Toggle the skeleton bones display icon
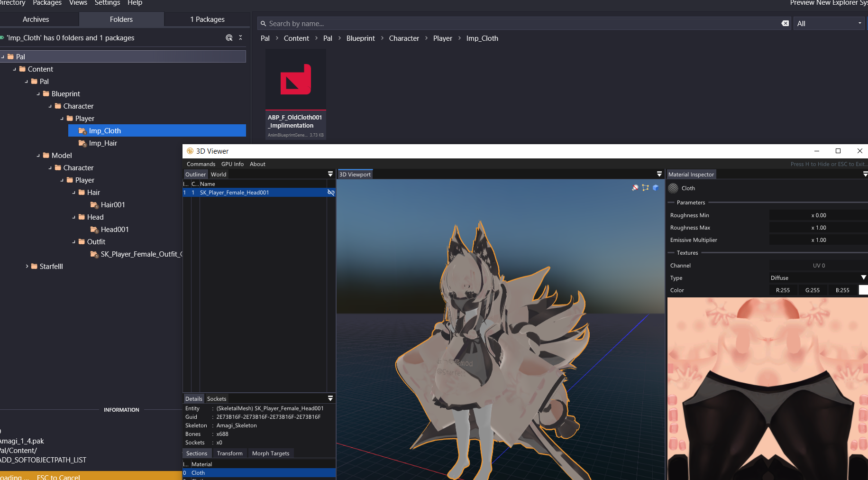 tap(645, 188)
